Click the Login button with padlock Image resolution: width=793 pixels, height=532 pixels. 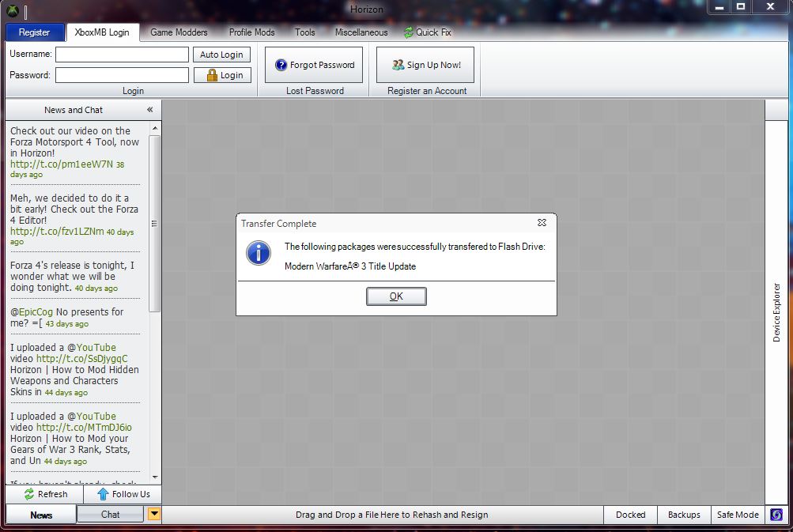pyautogui.click(x=222, y=75)
